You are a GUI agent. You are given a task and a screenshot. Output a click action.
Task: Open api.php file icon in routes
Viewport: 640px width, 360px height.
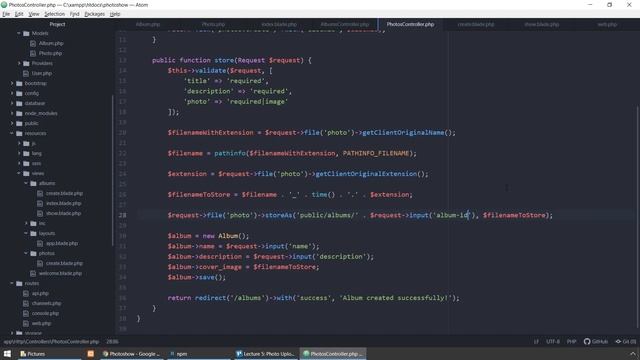coord(26,293)
